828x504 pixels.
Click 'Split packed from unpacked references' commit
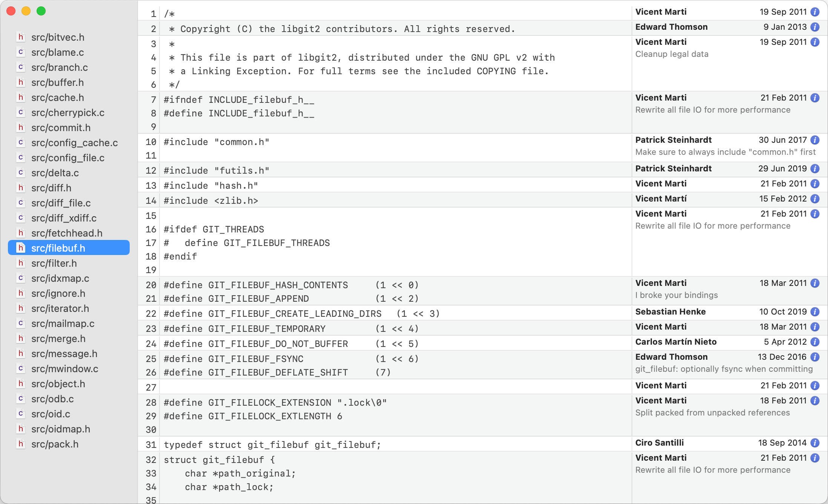click(712, 413)
